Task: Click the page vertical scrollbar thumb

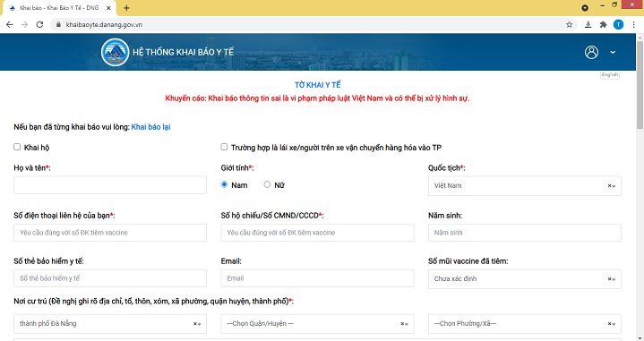Action: 640,84
